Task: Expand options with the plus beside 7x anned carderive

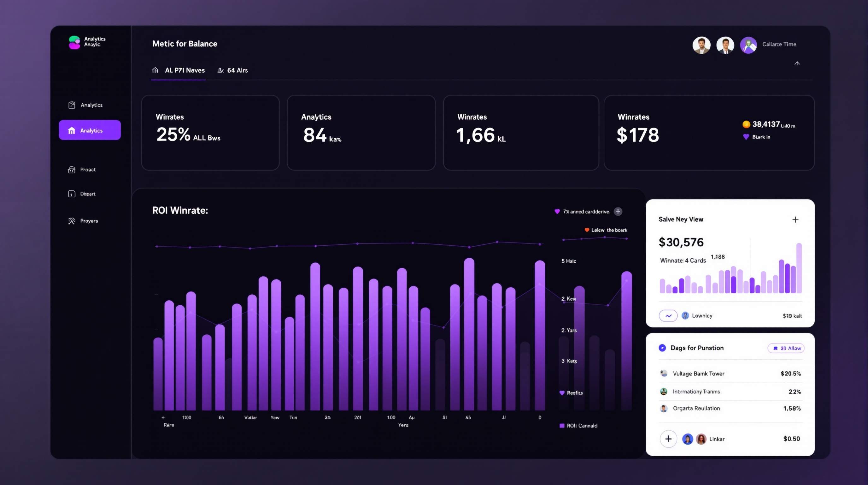Action: point(618,212)
